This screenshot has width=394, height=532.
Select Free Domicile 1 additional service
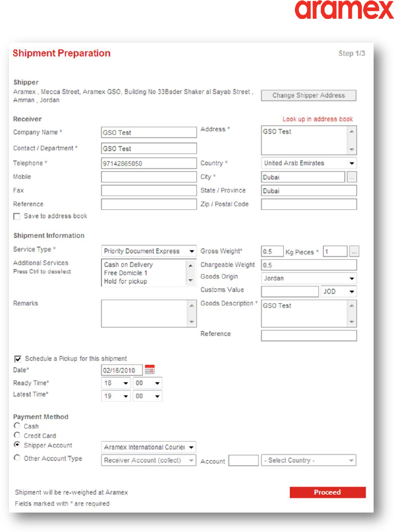point(126,273)
